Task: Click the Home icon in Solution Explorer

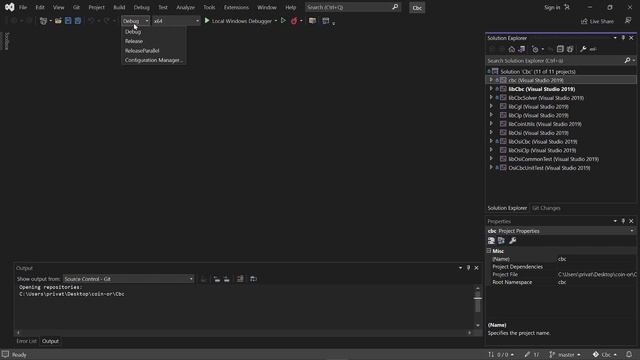Action: (511, 49)
